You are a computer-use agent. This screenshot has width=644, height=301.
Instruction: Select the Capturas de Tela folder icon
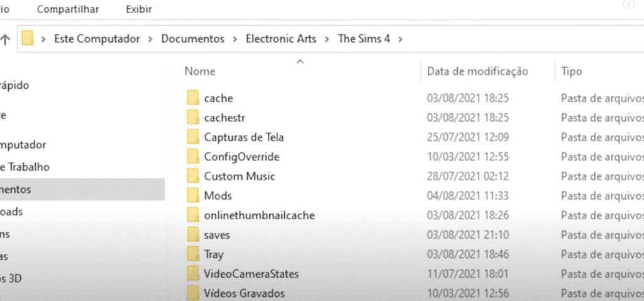(192, 137)
